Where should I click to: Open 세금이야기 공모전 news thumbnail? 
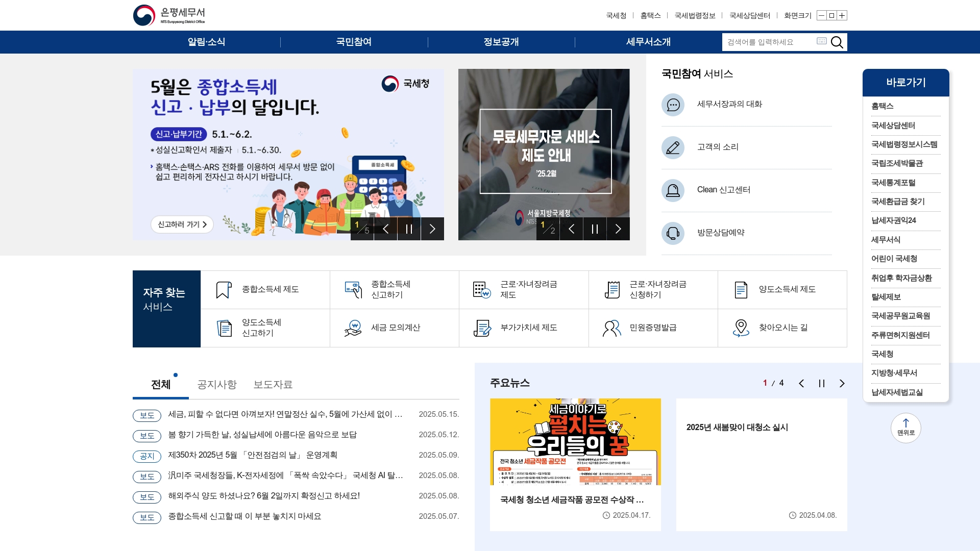tap(575, 442)
